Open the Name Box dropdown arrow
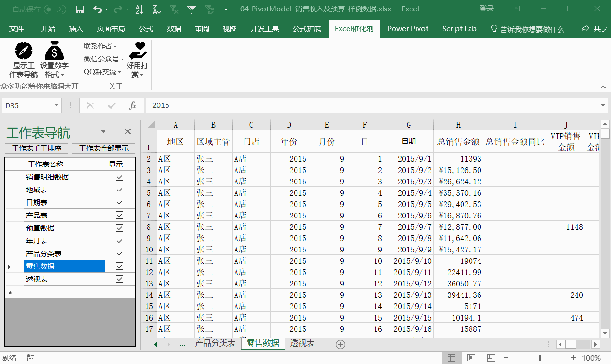This screenshot has width=611, height=364. (x=57, y=105)
